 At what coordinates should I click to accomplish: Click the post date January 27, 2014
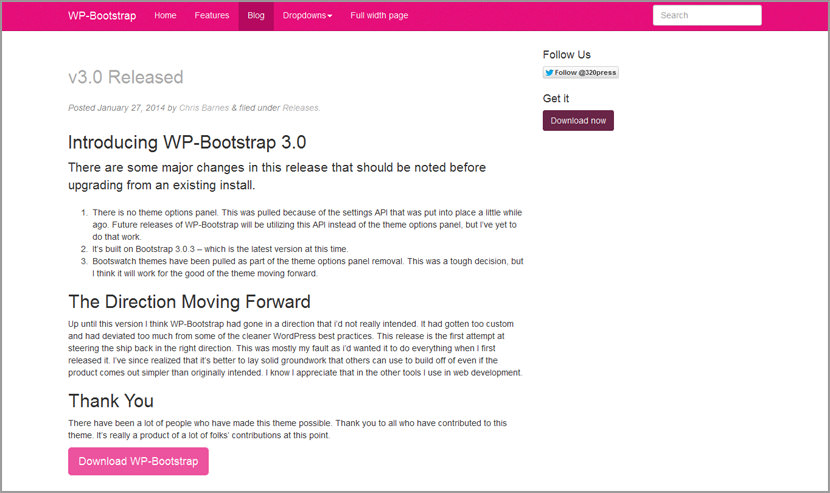pos(131,107)
